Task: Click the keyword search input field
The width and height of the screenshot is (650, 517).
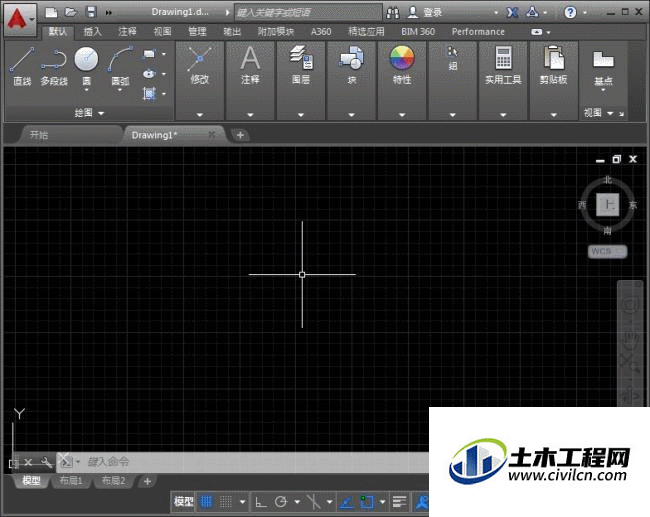Action: [308, 13]
